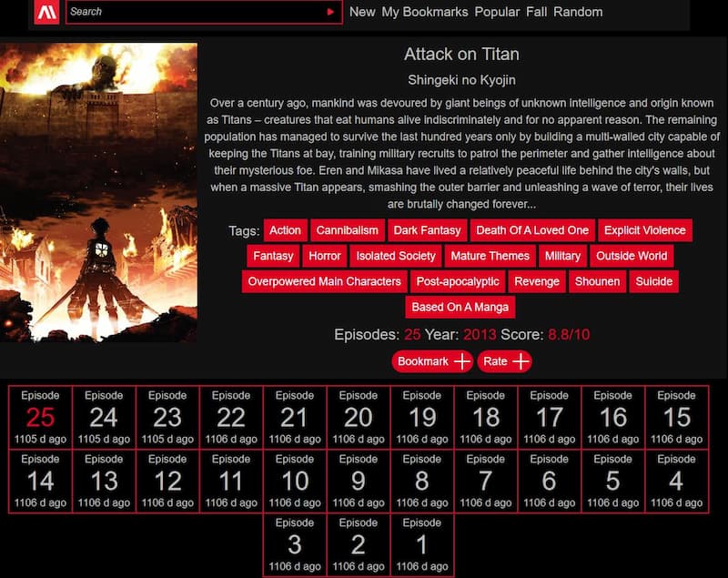
Task: Go to My Bookmarks
Action: pos(425,12)
